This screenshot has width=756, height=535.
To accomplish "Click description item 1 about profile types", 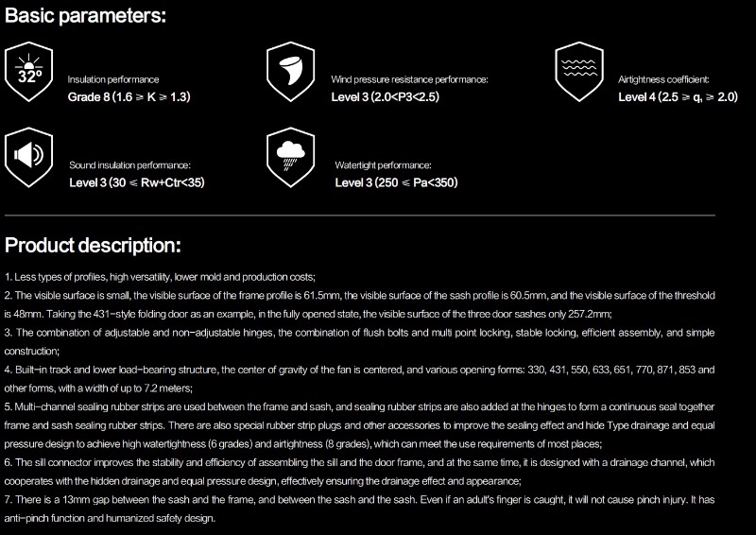I will click(160, 277).
